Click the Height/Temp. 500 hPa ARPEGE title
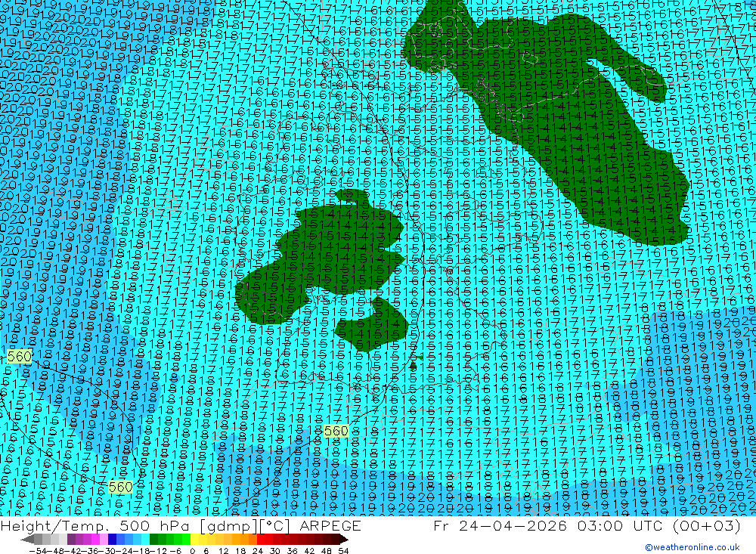Image resolution: width=756 pixels, height=554 pixels. (x=181, y=525)
